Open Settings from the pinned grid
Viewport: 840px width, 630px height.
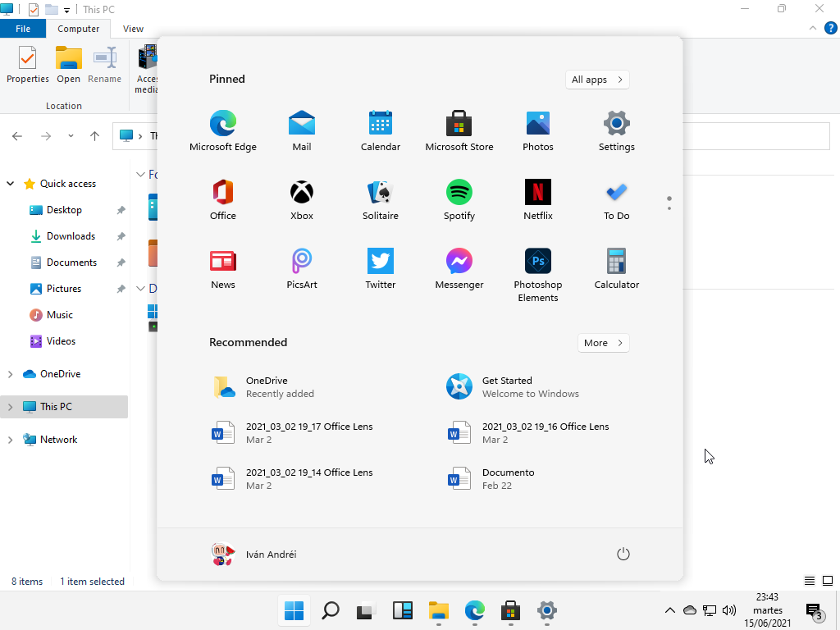(x=617, y=131)
